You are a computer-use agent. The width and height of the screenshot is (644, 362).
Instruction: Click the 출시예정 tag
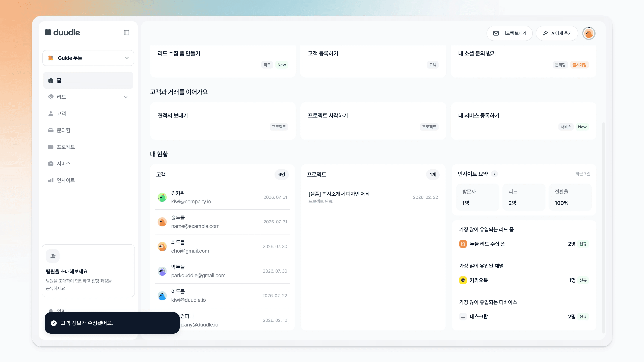(x=579, y=65)
